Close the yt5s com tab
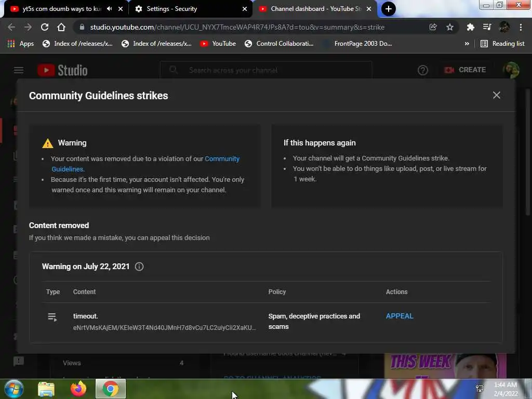Screen dimensions: 532x399 pyautogui.click(x=121, y=9)
